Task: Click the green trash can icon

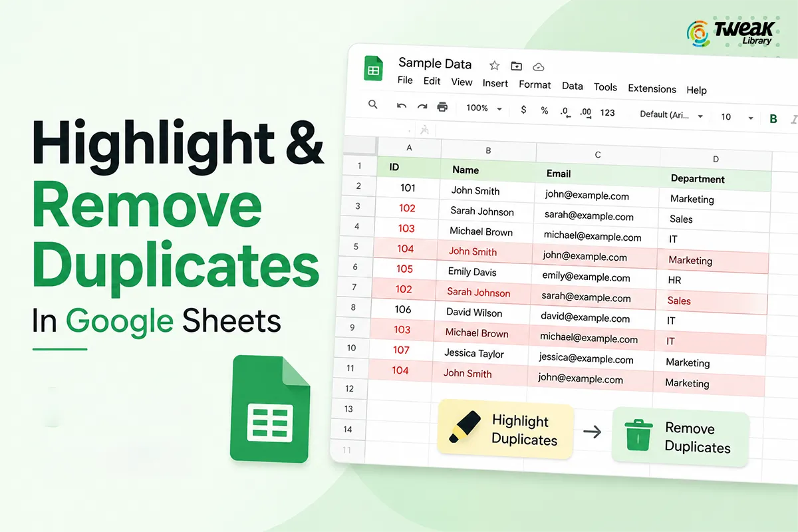Action: 638,435
